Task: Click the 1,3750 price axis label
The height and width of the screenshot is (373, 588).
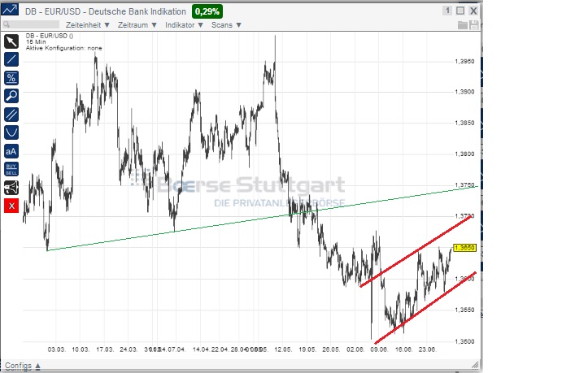Action: click(x=464, y=185)
